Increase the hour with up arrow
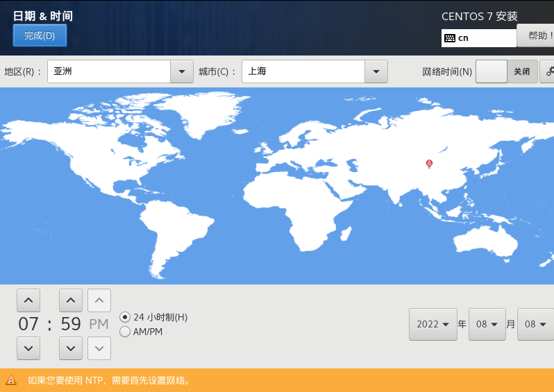 click(28, 300)
